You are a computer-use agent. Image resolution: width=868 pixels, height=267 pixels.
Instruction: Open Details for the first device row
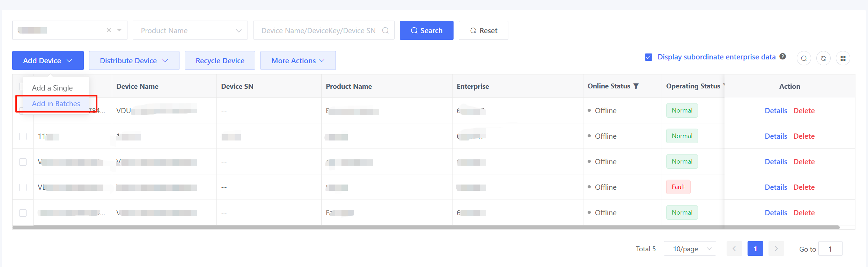point(776,110)
